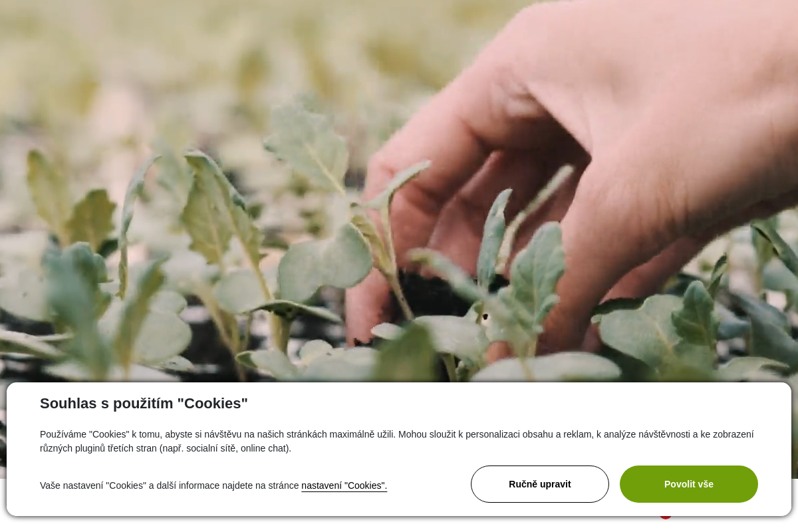
Task: Click the dark soil under the fingers
Action: tap(439, 293)
